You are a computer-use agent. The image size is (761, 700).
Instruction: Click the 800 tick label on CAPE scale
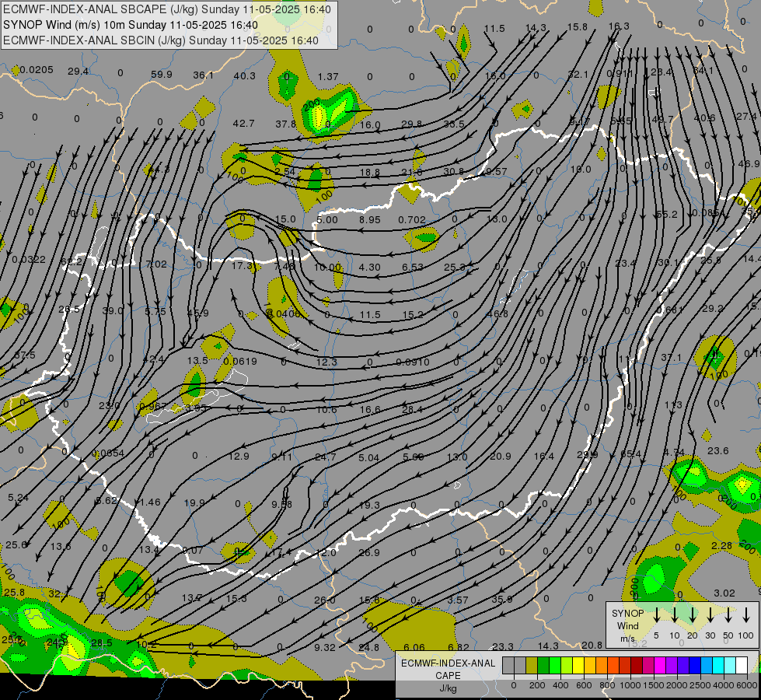607,685
